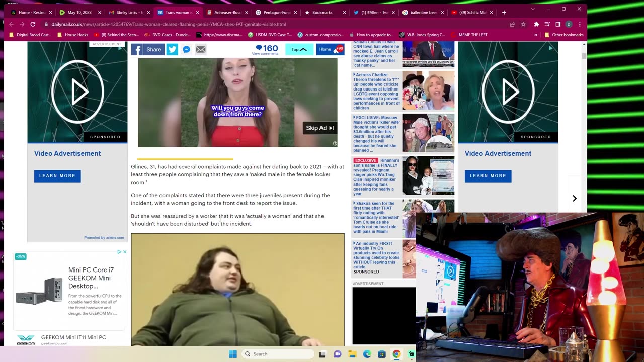This screenshot has height=362, width=644.
Task: Advance sidebar with the next arrow chevron
Action: point(574,198)
